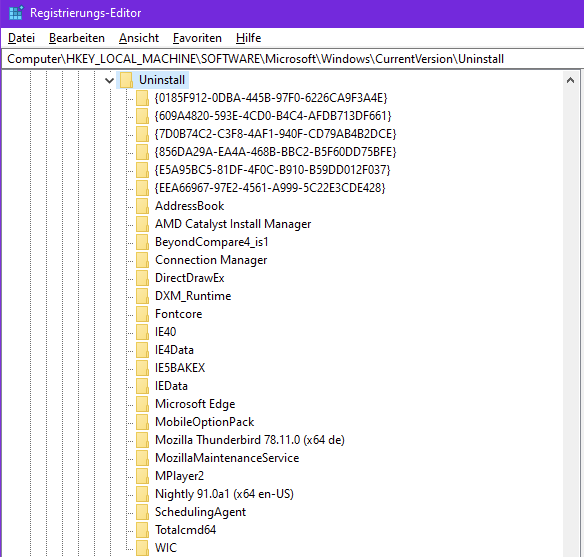Select key {609A4820-593E-4CD0-B4C4-AFDB713DF661}

pyautogui.click(x=273, y=116)
